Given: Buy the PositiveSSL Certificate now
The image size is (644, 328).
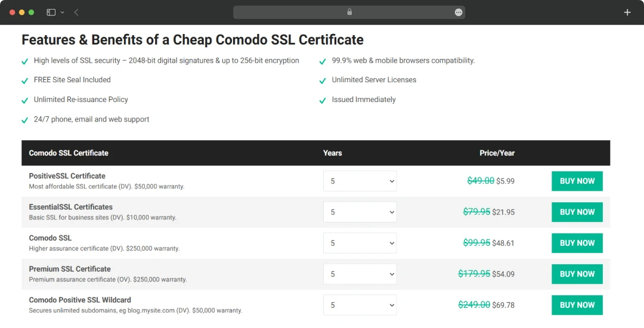Looking at the screenshot, I should click(577, 181).
